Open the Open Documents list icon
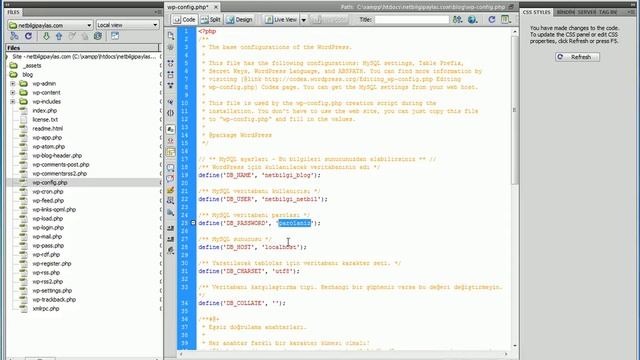The width and height of the screenshot is (640, 360). [171, 36]
